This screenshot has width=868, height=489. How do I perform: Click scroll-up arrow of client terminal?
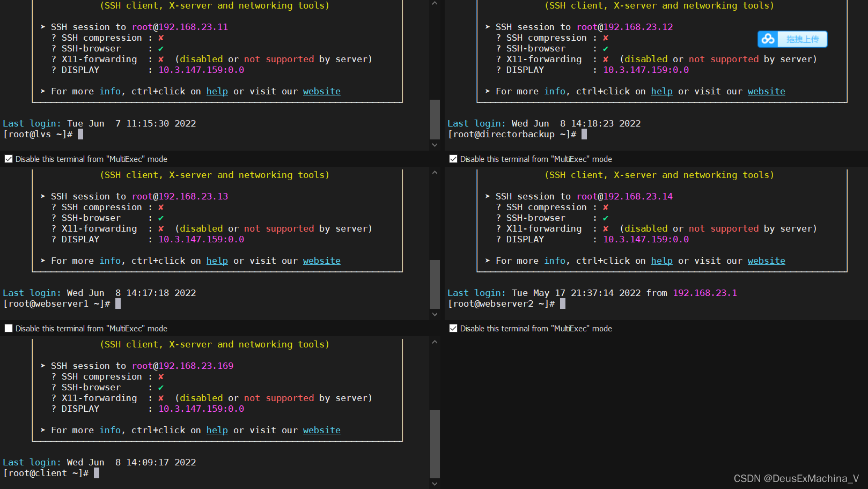click(x=435, y=342)
